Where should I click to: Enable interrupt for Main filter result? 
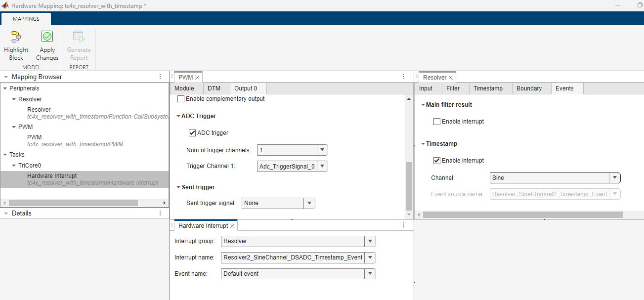[437, 122]
